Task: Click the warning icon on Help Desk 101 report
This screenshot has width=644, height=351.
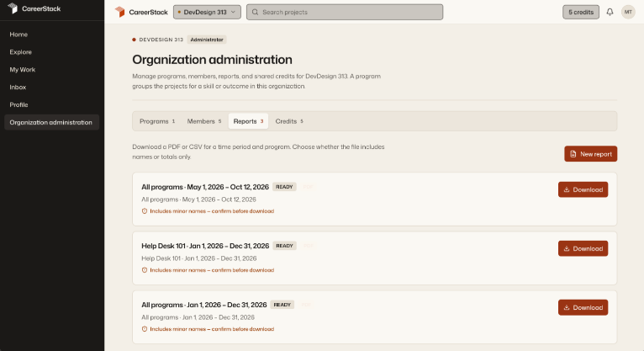Action: pyautogui.click(x=145, y=270)
